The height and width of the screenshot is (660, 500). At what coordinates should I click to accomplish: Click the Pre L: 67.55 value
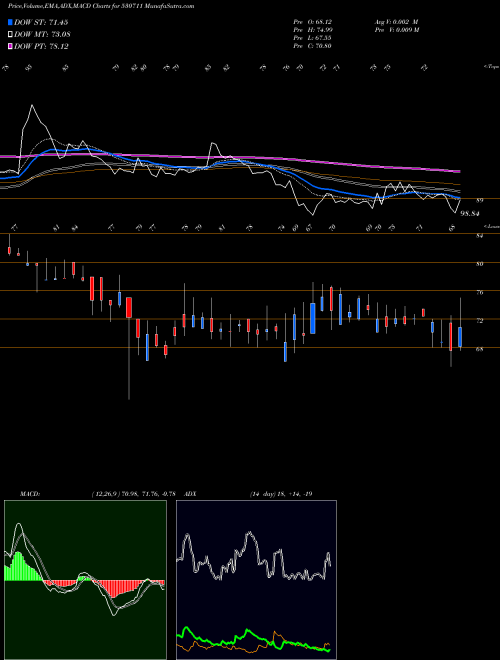coord(313,38)
